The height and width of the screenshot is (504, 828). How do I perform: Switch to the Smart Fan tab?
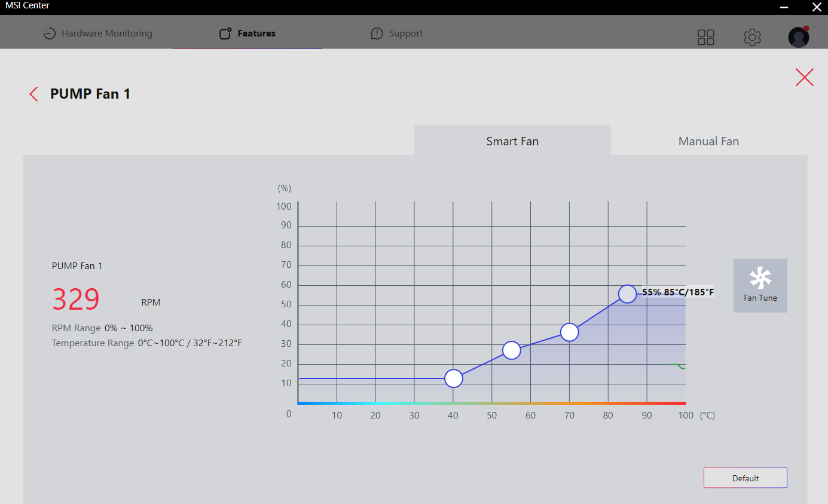512,140
